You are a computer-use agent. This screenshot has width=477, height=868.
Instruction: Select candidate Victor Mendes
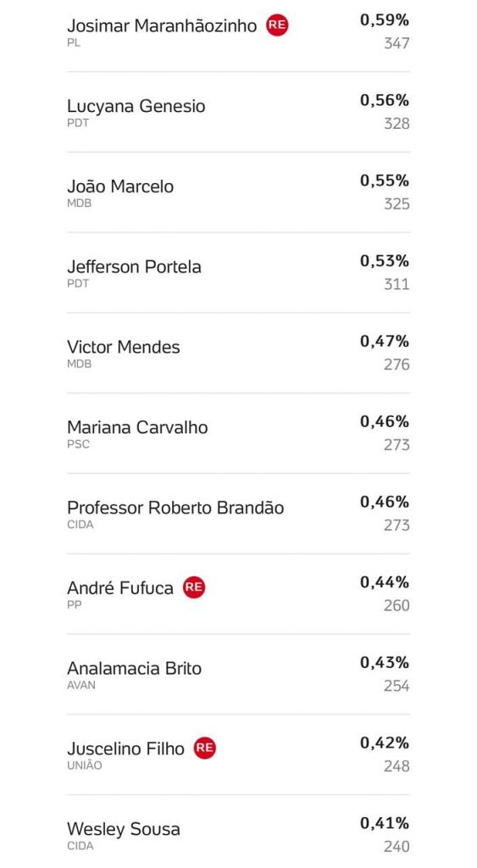tap(124, 347)
